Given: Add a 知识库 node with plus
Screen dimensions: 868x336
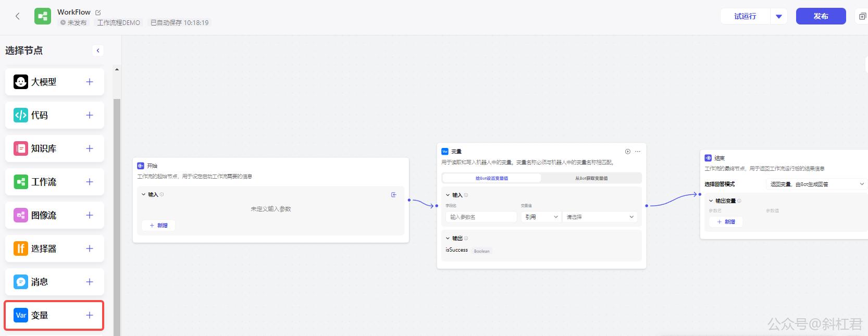Looking at the screenshot, I should (90, 148).
